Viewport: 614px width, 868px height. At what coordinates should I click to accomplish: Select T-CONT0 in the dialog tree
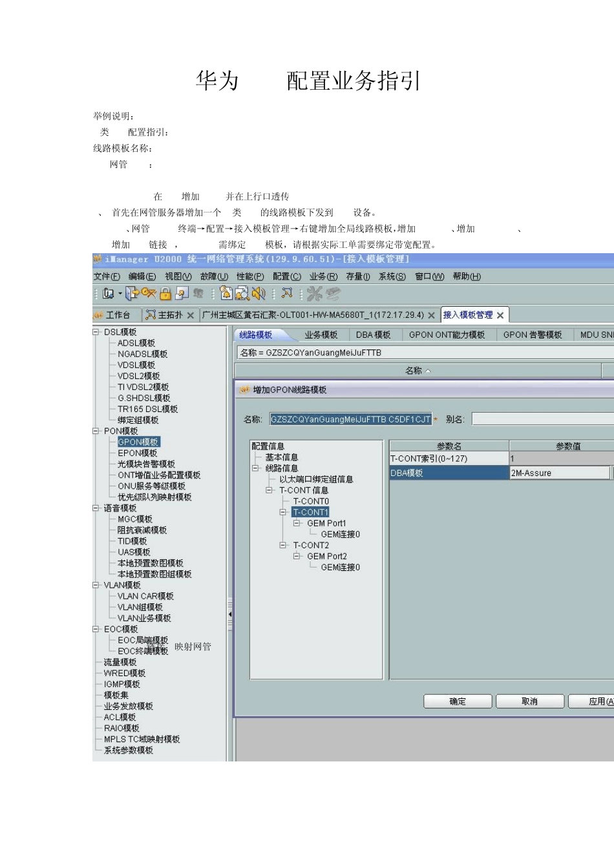[x=311, y=501]
